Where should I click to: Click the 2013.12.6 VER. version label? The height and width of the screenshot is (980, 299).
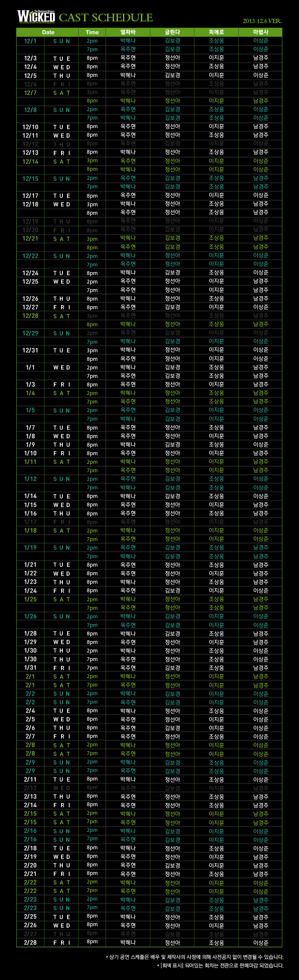pyautogui.click(x=262, y=21)
